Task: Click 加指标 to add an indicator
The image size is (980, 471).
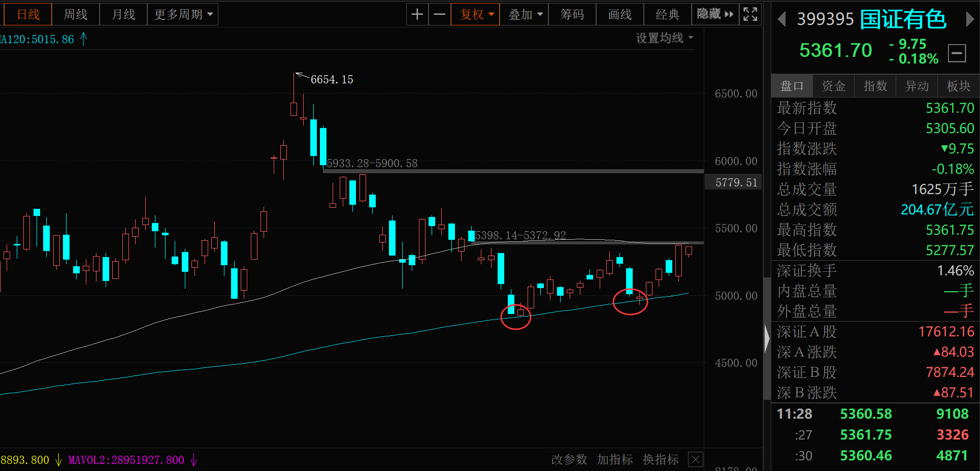Action: pos(616,459)
